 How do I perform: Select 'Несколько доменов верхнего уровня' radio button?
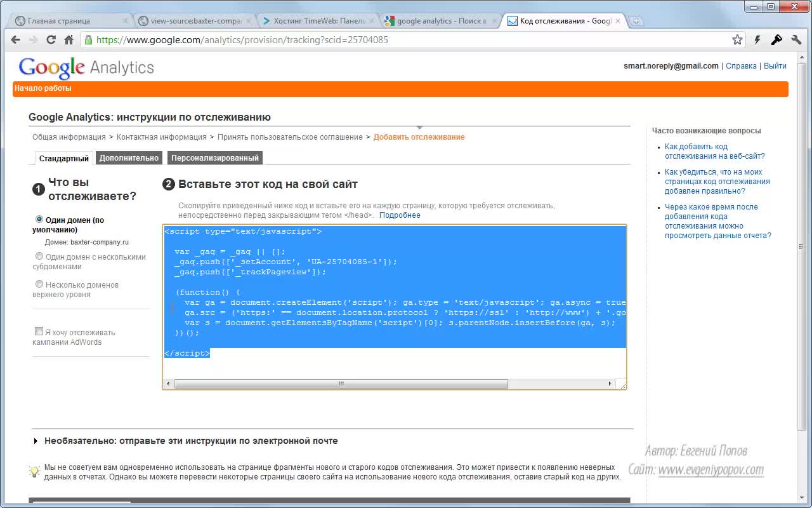point(39,284)
